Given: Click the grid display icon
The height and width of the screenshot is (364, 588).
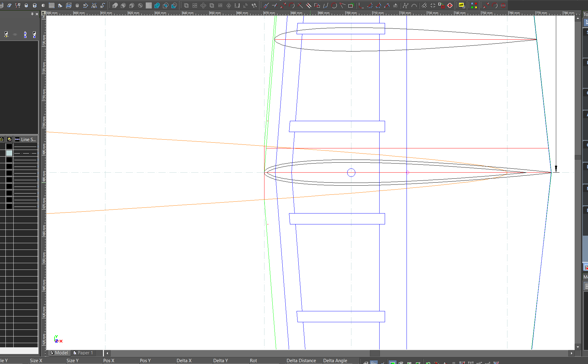Looking at the screenshot, I should tap(51, 5).
